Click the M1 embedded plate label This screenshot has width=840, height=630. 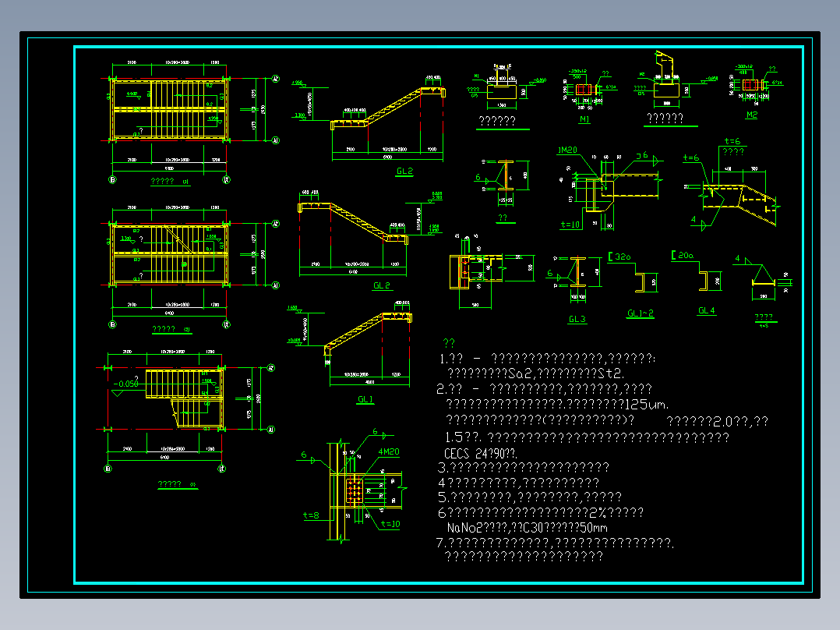pyautogui.click(x=584, y=119)
